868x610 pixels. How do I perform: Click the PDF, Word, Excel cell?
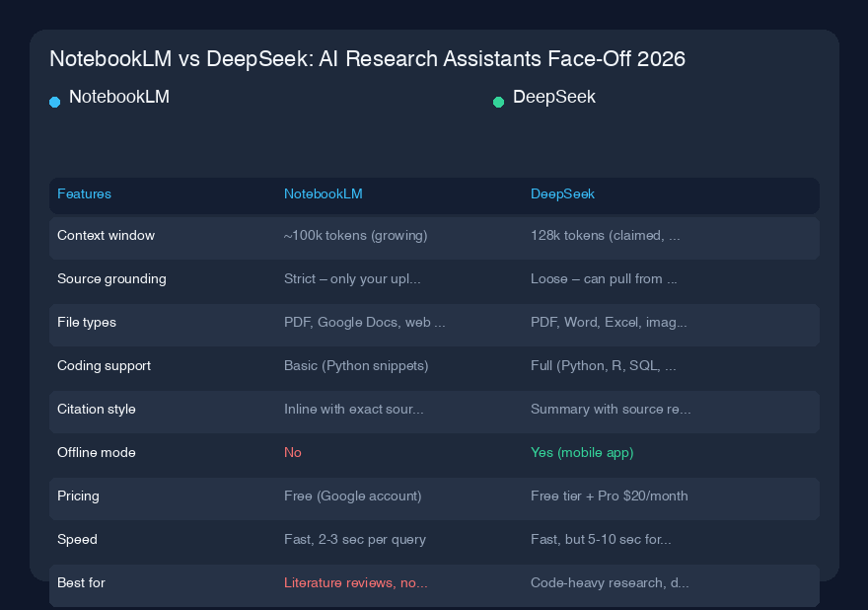tap(609, 323)
